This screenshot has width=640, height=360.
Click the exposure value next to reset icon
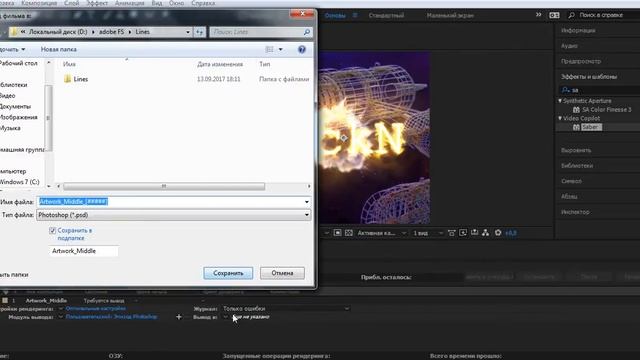tap(511, 233)
